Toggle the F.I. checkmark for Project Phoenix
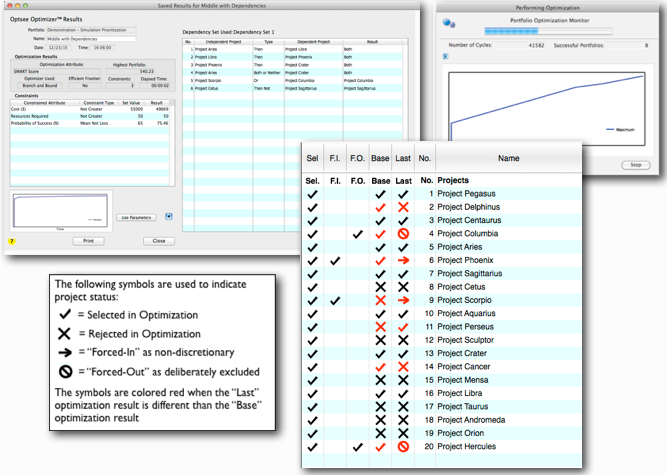This screenshot has width=667, height=475. 335,260
